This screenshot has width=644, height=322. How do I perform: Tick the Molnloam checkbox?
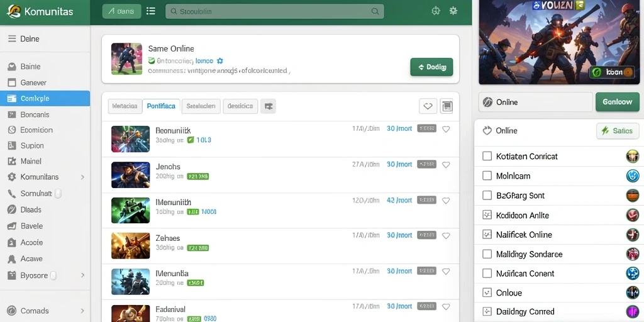coord(487,176)
